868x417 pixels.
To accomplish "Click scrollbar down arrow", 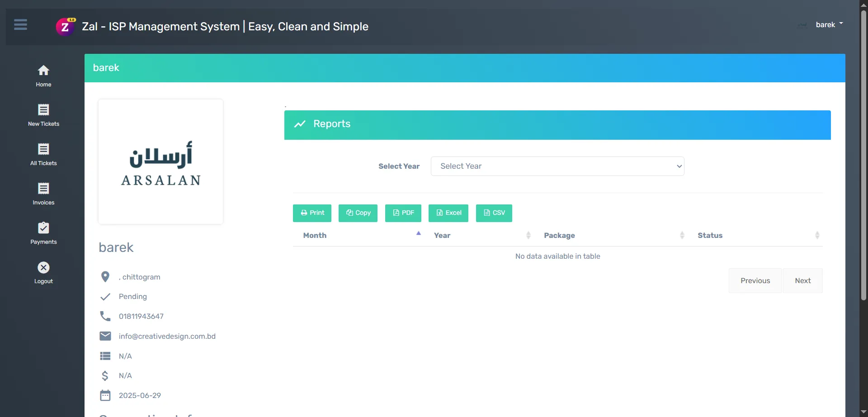I will click(x=863, y=412).
